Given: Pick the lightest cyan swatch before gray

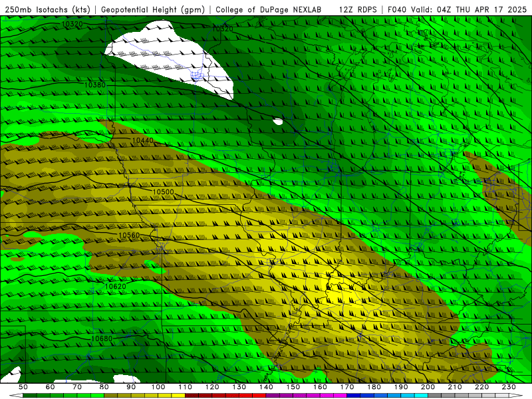Looking at the screenshot, I should click(421, 396).
